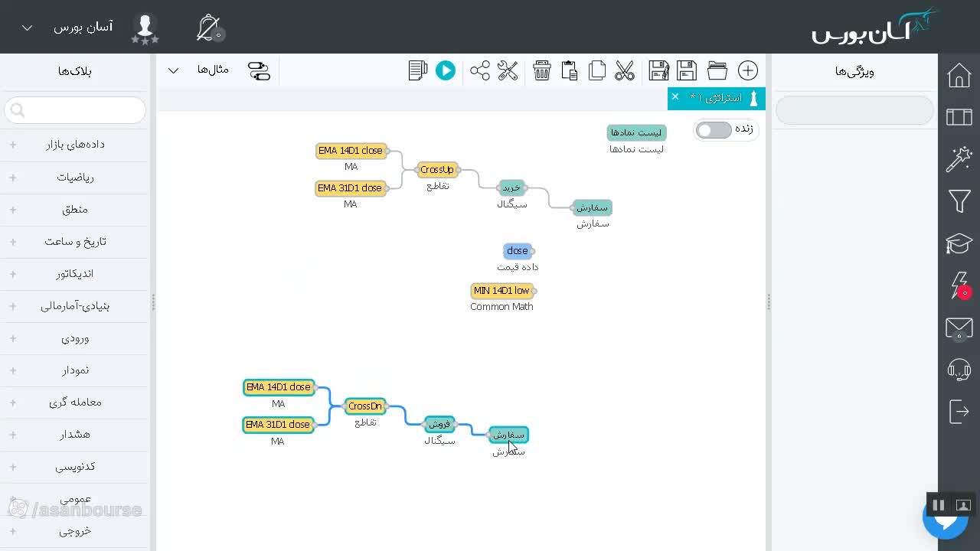
Task: Delete selection with the trash bin icon
Action: point(542,71)
